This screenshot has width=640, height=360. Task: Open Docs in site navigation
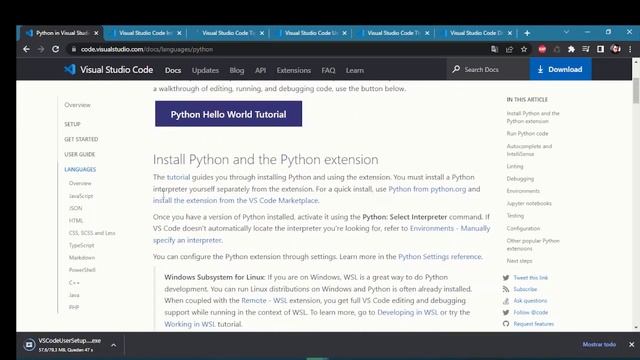[x=173, y=70]
